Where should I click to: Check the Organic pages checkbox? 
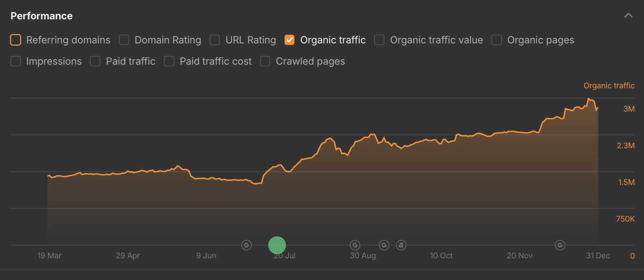click(x=497, y=40)
